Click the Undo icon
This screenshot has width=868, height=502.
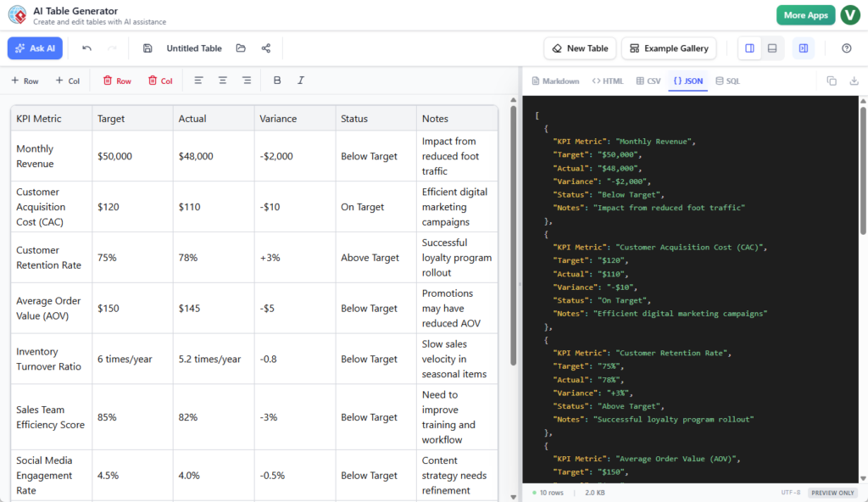coord(88,48)
